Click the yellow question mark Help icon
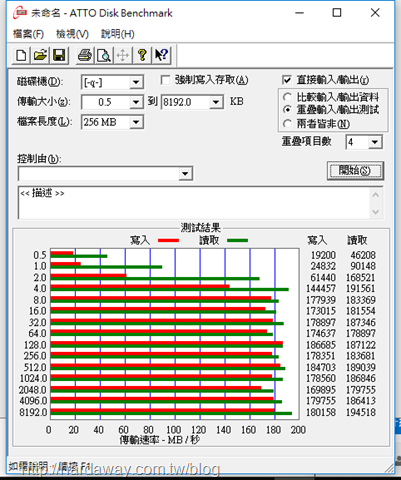401x480 pixels. 142,55
